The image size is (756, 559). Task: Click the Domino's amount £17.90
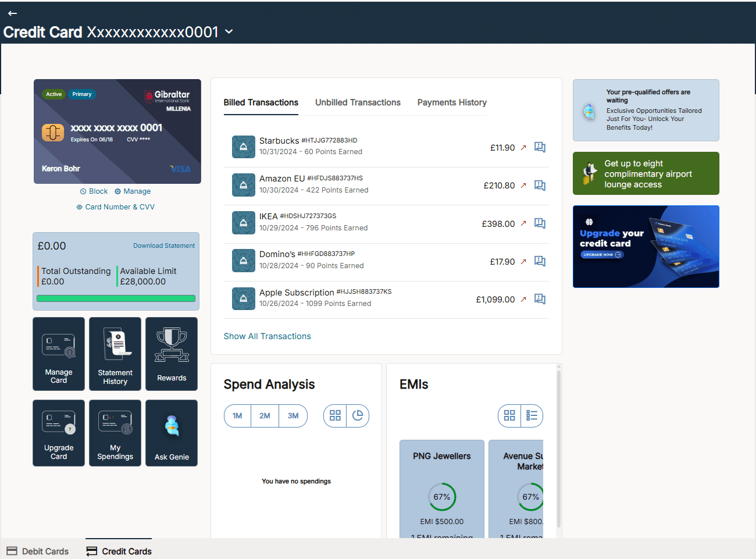tap(502, 262)
